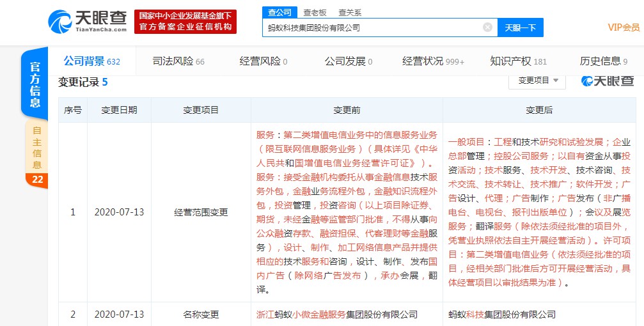The width and height of the screenshot is (644, 326).
Task: Click the 变更前 column header
Action: click(347, 110)
